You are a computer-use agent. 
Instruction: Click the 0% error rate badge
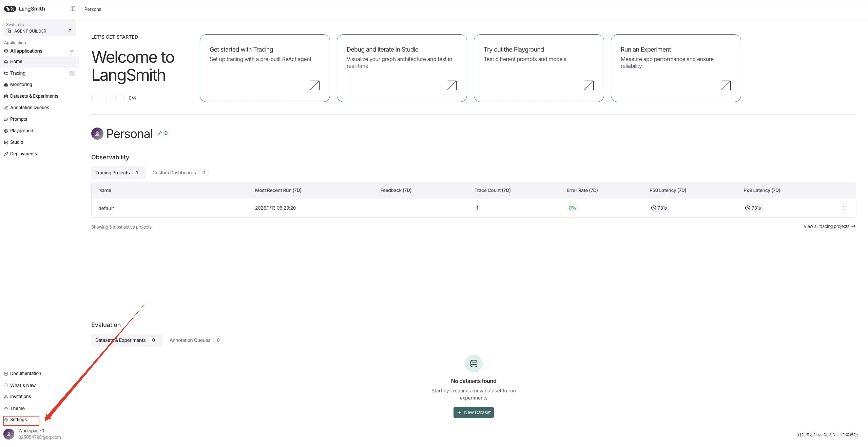tap(572, 208)
